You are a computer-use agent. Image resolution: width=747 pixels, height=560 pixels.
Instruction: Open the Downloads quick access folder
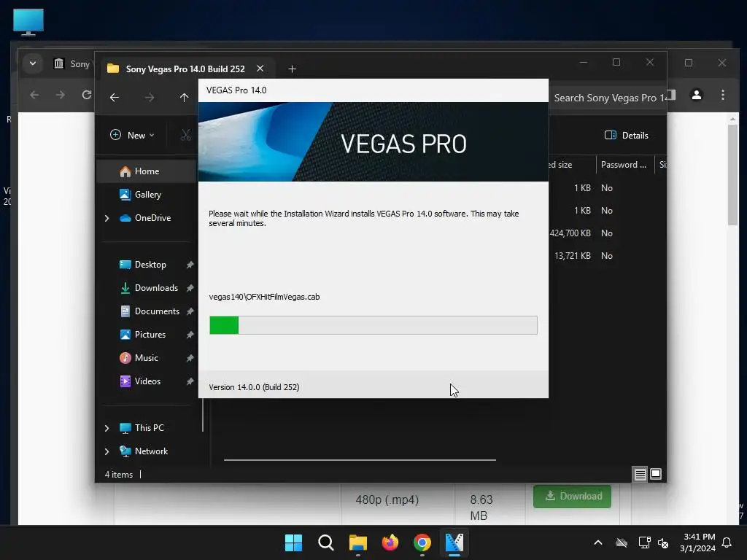(156, 288)
